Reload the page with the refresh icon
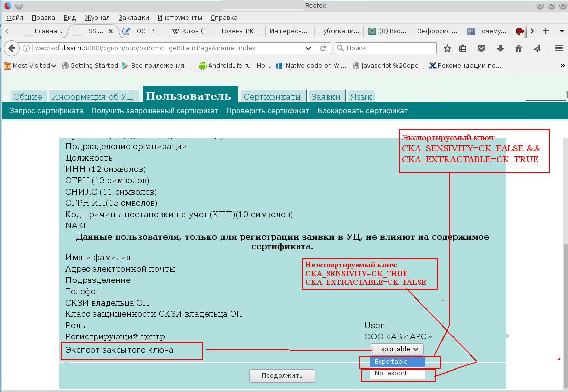 (323, 48)
